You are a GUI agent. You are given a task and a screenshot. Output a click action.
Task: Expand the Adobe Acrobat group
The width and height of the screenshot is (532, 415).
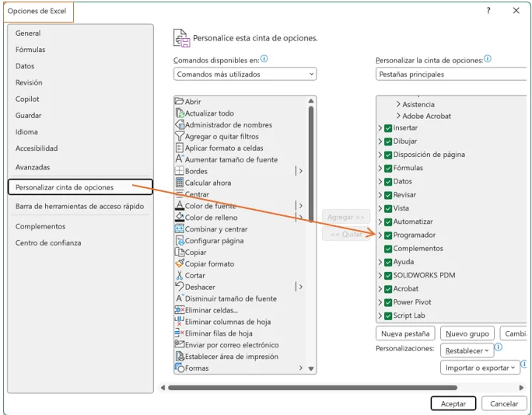(x=398, y=116)
